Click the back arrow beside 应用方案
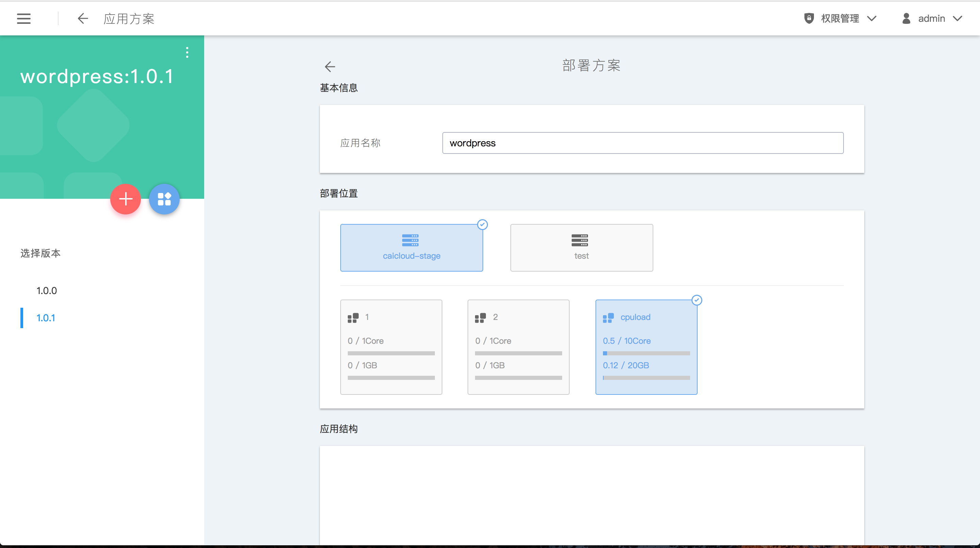The image size is (980, 548). coord(83,18)
